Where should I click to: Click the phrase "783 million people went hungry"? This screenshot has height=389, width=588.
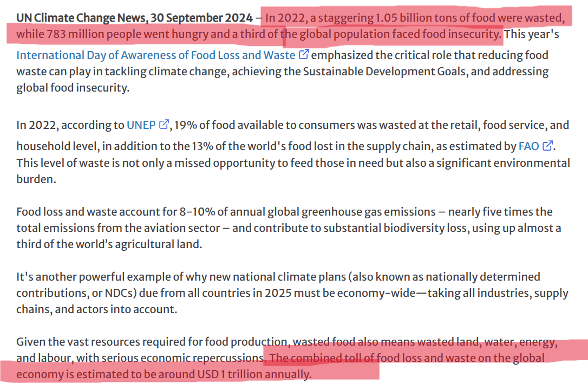(x=127, y=34)
